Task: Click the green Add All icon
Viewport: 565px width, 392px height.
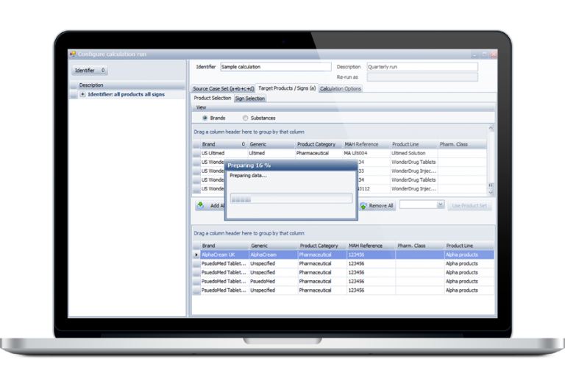Action: pos(201,206)
